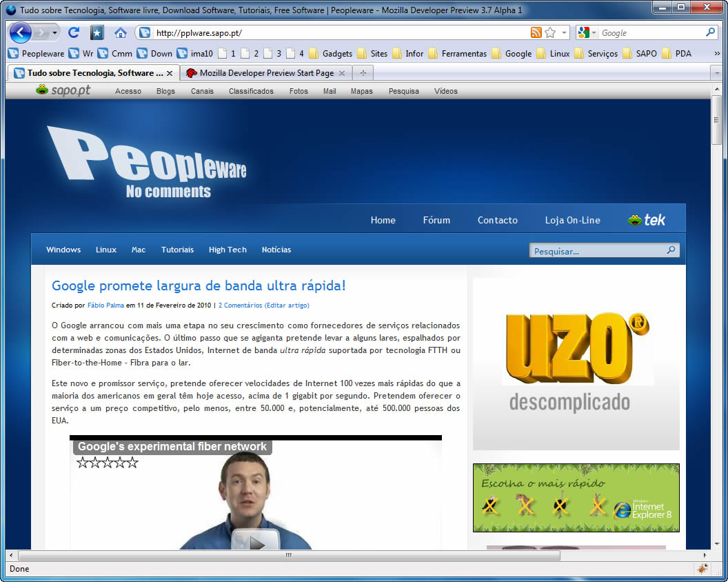728x582 pixels.
Task: Open the Gadgets bookmarks folder
Action: click(x=330, y=53)
